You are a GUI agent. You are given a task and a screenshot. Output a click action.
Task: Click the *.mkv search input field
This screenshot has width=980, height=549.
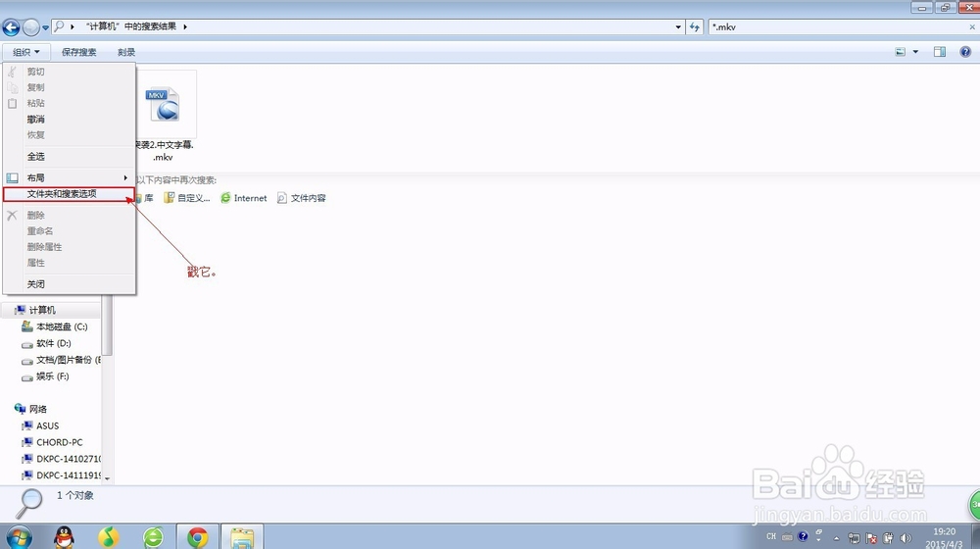tap(837, 26)
